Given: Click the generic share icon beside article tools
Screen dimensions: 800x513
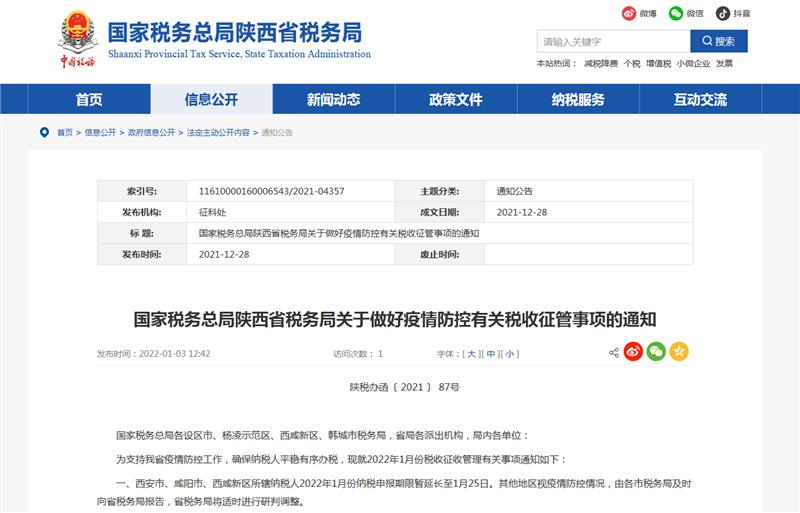Looking at the screenshot, I should pos(614,352).
